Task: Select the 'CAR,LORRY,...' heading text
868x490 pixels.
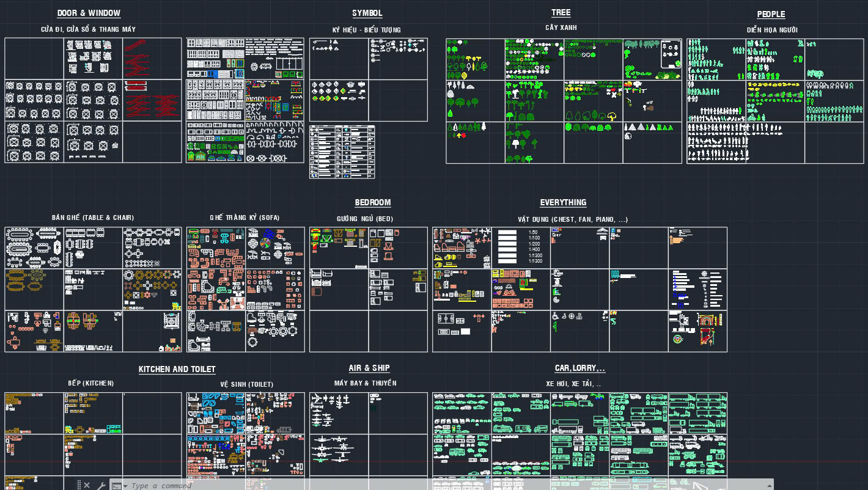Action: pos(580,368)
